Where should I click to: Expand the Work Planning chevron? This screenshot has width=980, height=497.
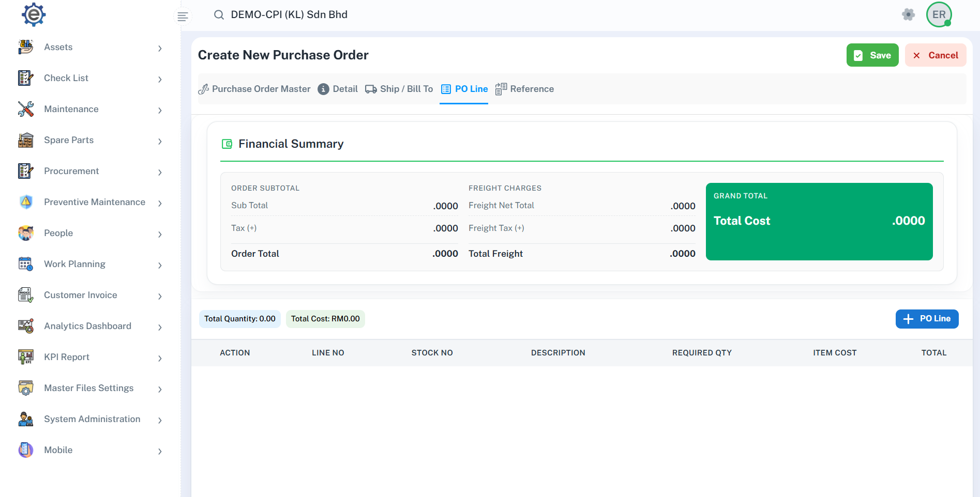(160, 265)
